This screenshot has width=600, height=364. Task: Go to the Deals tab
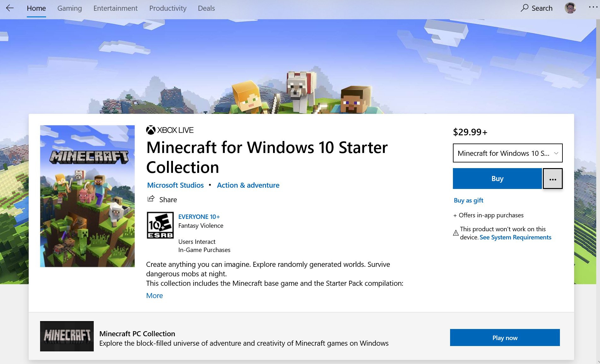tap(206, 8)
